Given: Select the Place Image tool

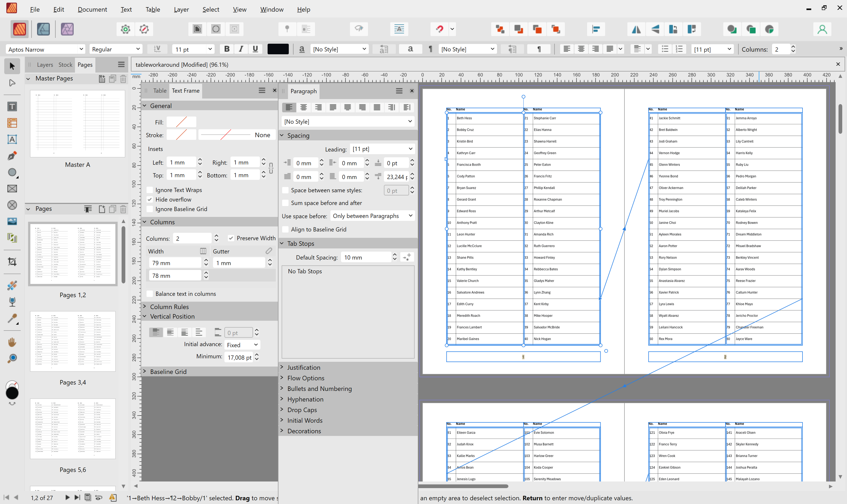Looking at the screenshot, I should point(12,221).
